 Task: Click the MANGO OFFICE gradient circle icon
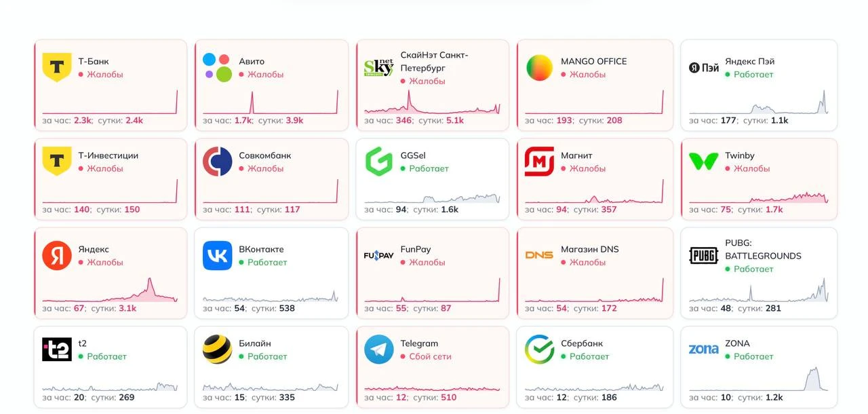[x=540, y=67]
